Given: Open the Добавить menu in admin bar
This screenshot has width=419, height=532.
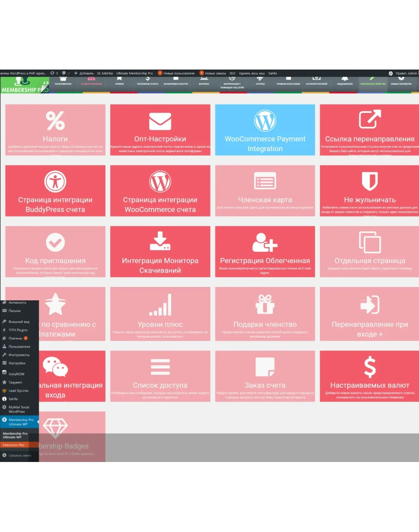Looking at the screenshot, I should pos(84,73).
